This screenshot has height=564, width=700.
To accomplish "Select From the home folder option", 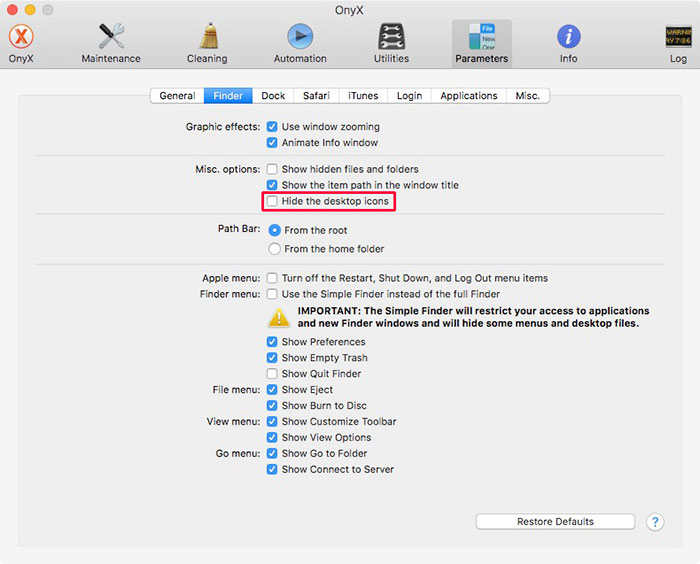I will click(275, 249).
